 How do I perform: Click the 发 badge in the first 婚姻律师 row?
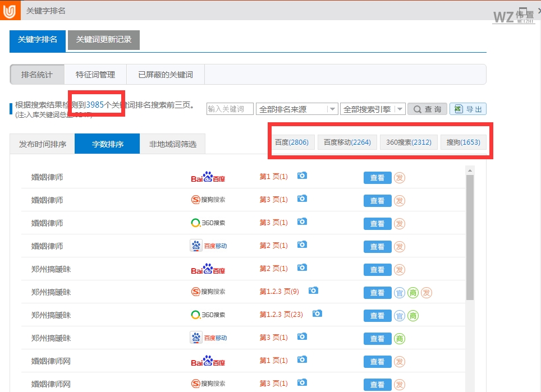pyautogui.click(x=399, y=177)
